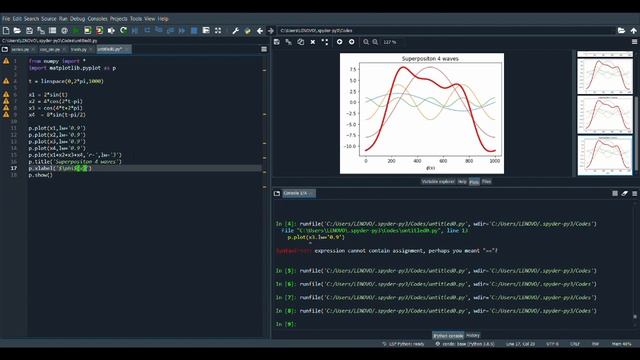Screen dimensions: 640x360
Task: Open the Consoles menu
Action: click(x=98, y=19)
